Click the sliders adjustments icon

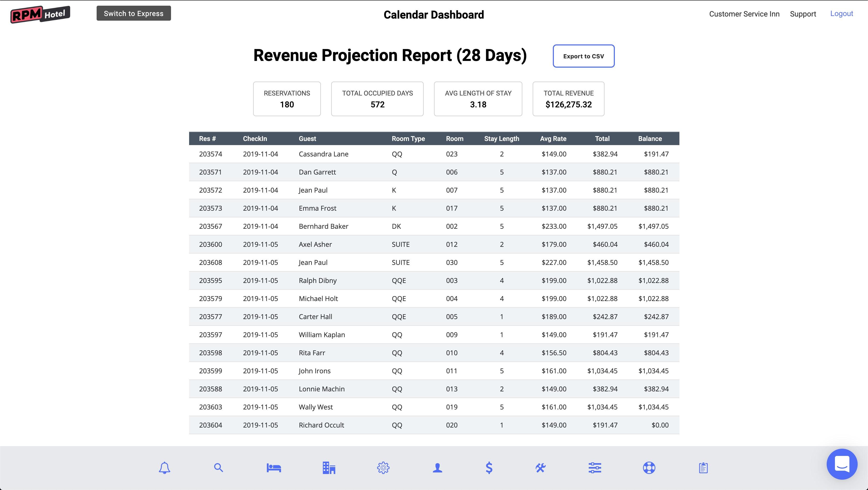click(595, 468)
